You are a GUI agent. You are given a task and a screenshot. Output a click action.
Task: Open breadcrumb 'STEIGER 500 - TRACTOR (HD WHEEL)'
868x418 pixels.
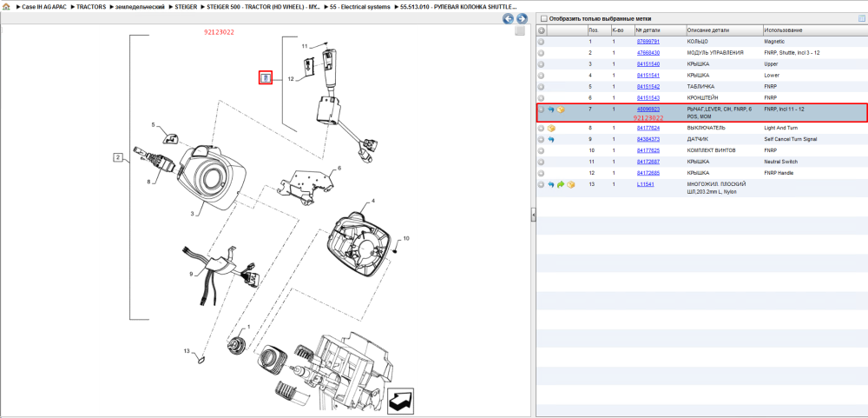[264, 7]
